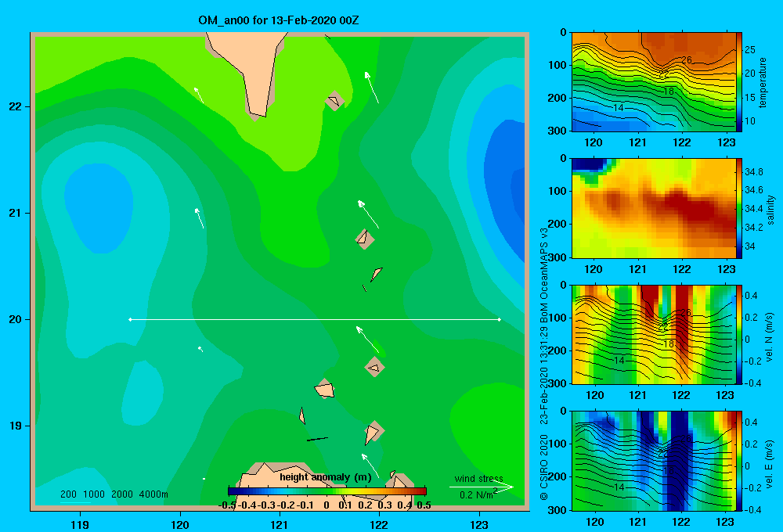Click the main map longitude label '121'

click(280, 524)
